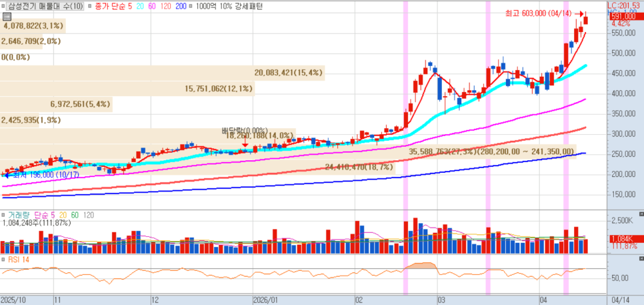Select the RSI 14 indicator label
Screen dimensions: 644x305
pyautogui.click(x=19, y=260)
